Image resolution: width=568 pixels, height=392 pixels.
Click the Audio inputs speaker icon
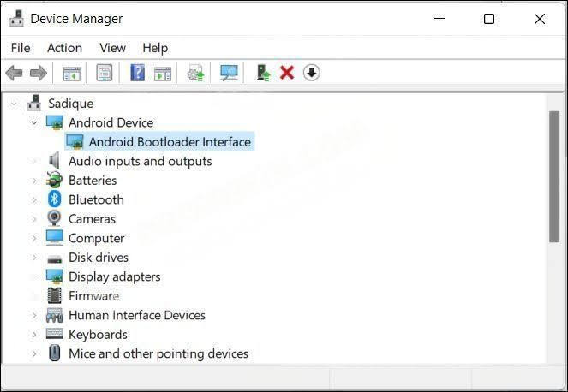tap(54, 161)
